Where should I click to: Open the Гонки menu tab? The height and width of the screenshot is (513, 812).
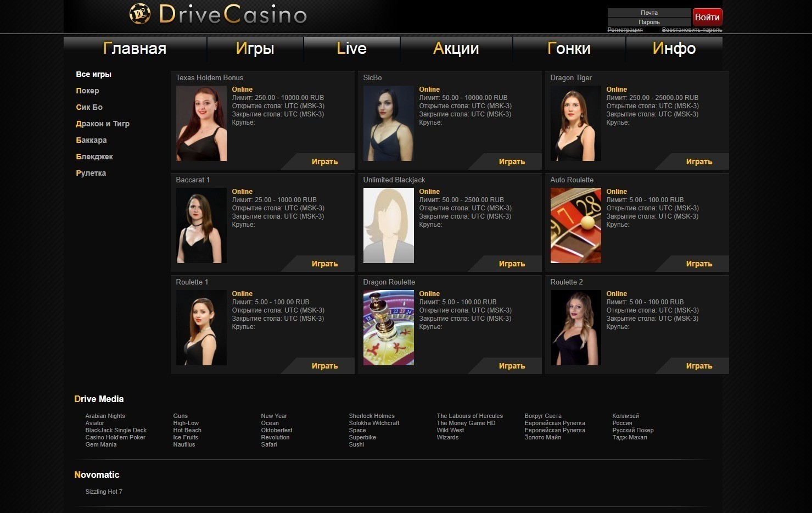pos(569,48)
